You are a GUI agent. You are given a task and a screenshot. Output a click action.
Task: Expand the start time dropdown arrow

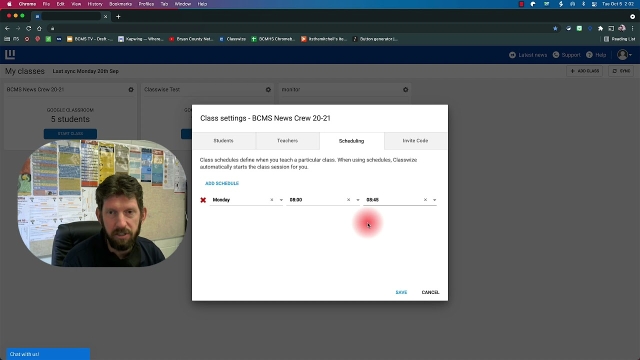(358, 200)
